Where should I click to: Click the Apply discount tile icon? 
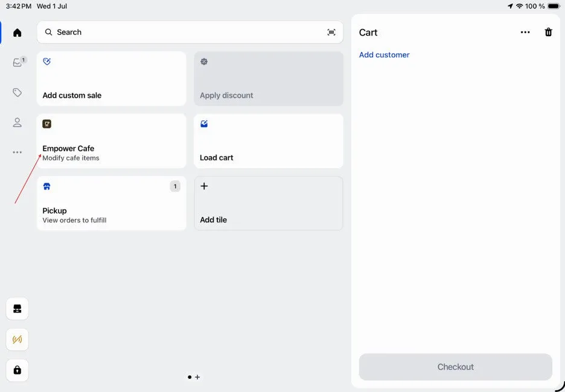point(204,62)
